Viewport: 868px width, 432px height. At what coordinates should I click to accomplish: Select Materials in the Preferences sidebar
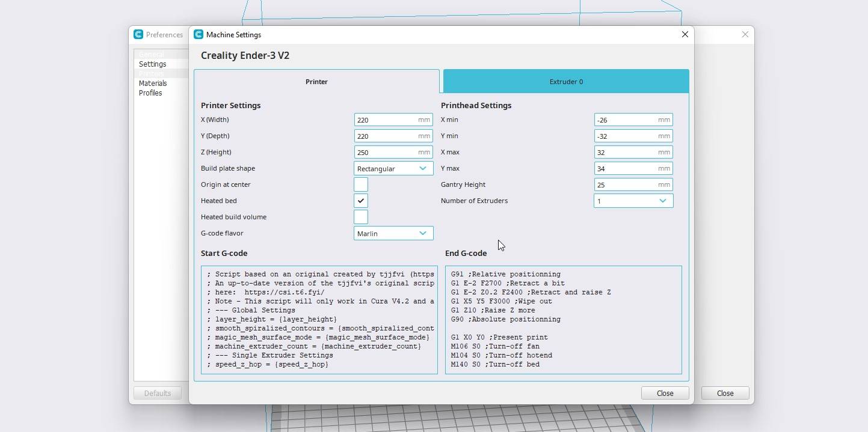pos(152,83)
